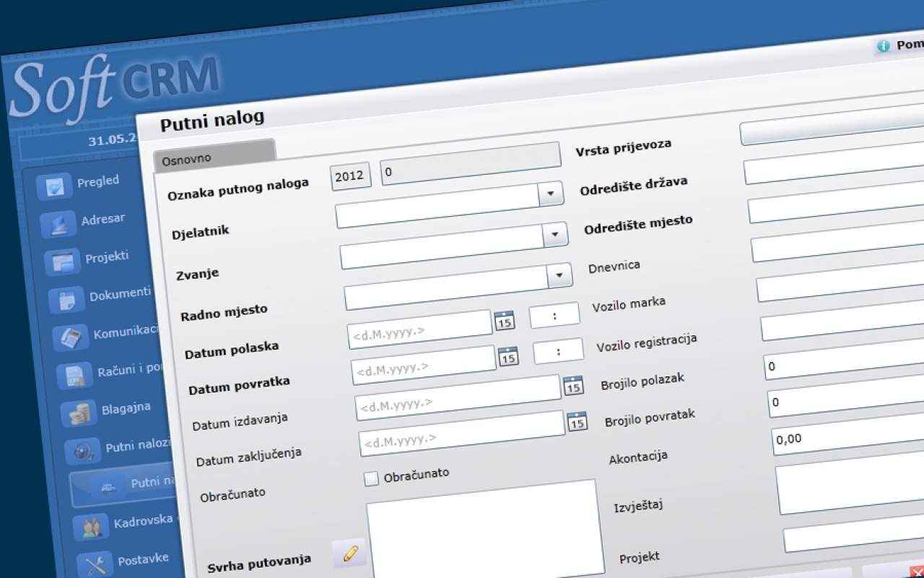Expand the Djelatnik dropdown arrow

pos(551,194)
